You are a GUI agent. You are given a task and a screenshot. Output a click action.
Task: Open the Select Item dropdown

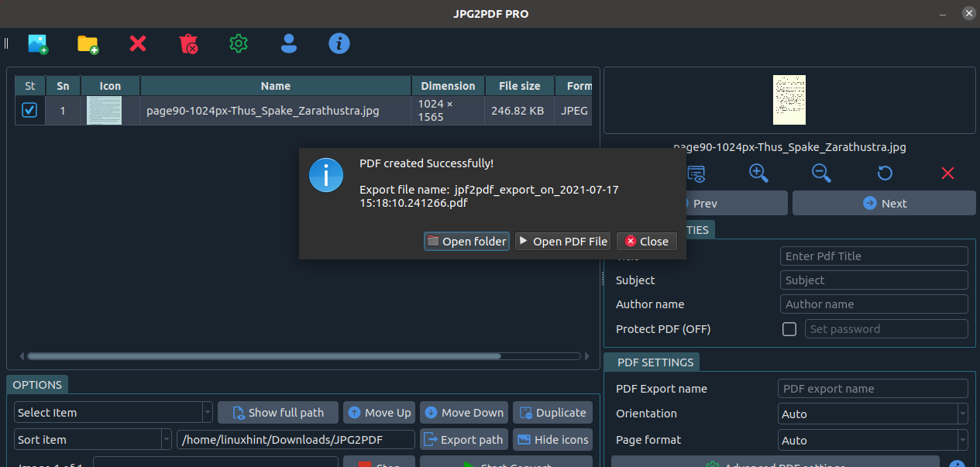point(113,412)
